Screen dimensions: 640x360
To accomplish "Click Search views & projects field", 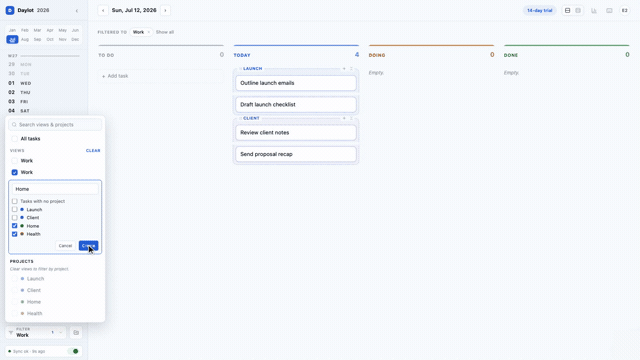I will pos(55,124).
